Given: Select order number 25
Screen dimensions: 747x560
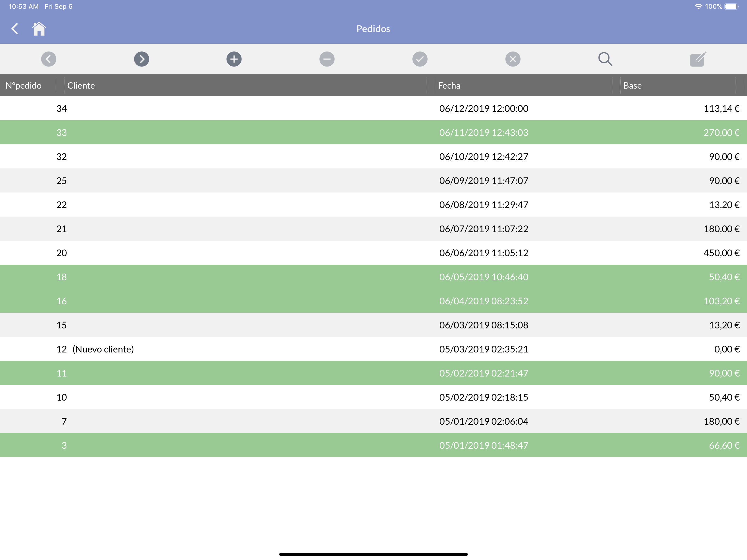Looking at the screenshot, I should click(x=373, y=180).
